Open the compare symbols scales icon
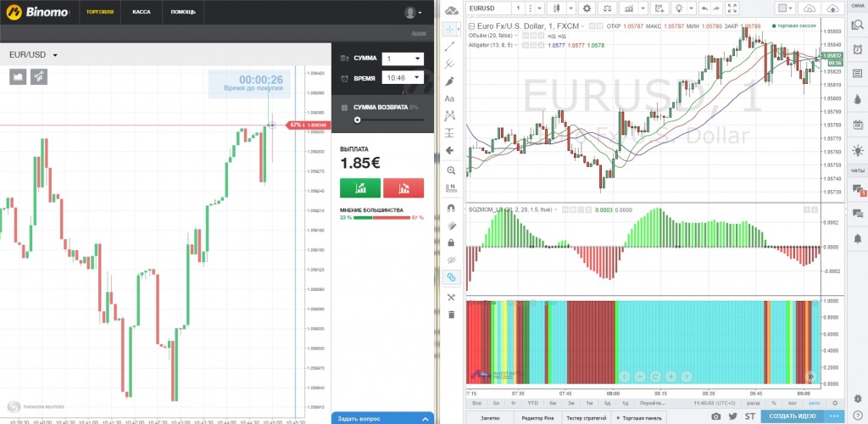Screen dimensions: 868x424 point(609,8)
